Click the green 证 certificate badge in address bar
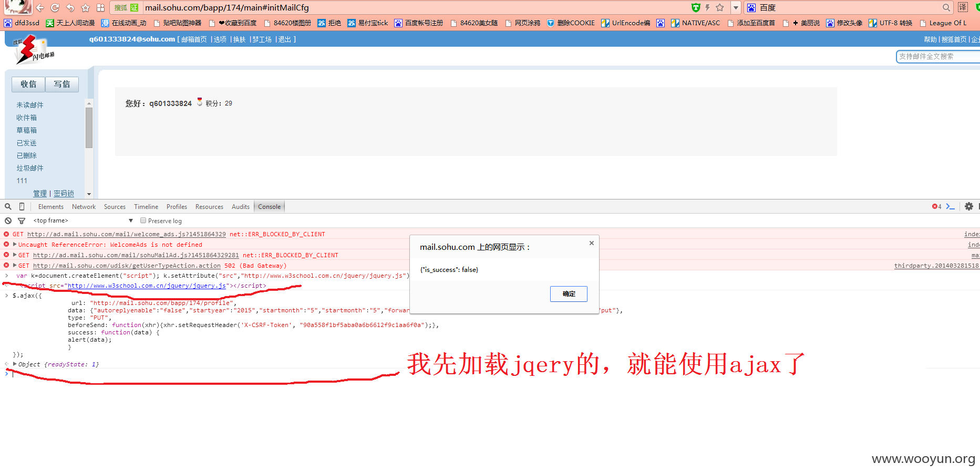Viewport: 980px width, 474px height. point(135,7)
